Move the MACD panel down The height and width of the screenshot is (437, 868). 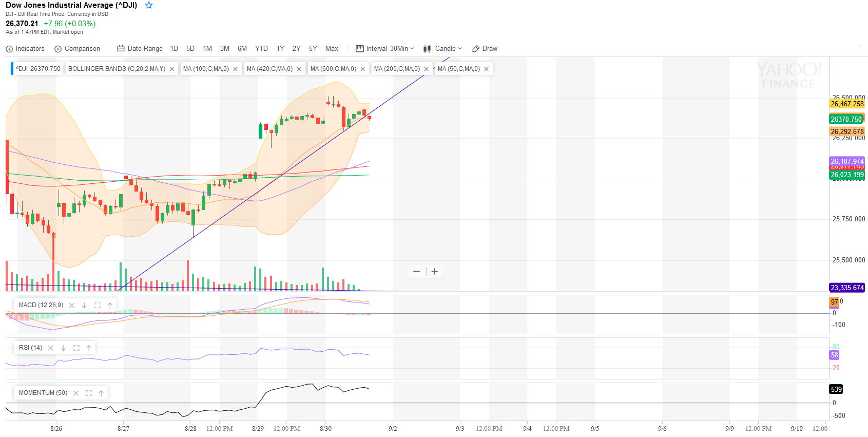click(85, 306)
